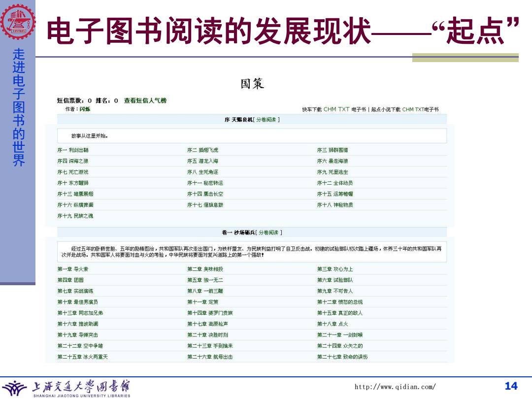Open chapter 第五章 独一无二

pos(205,280)
